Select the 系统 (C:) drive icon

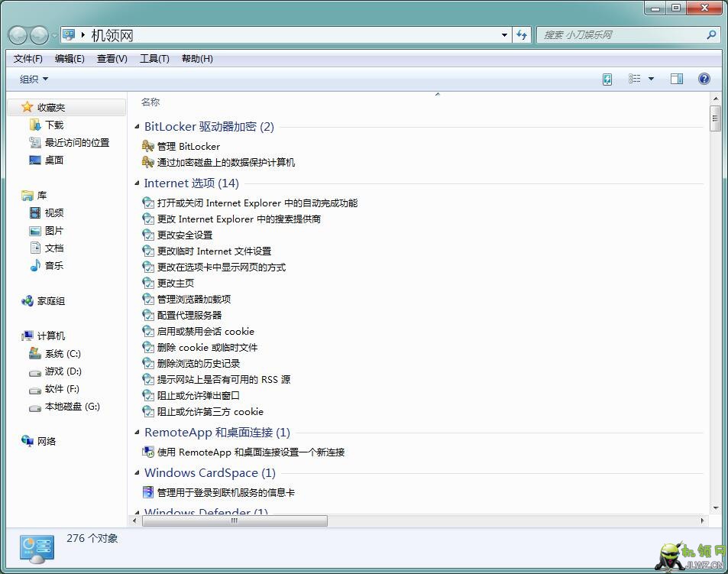(x=35, y=353)
